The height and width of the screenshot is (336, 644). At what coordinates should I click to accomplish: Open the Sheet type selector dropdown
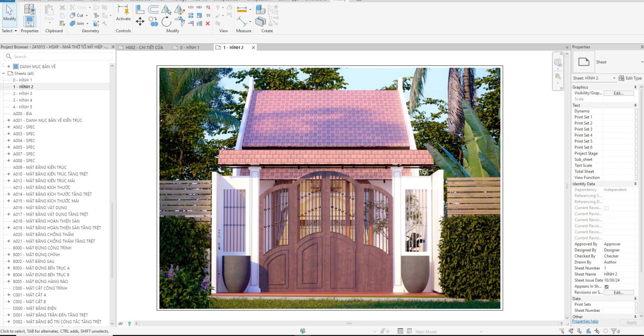[642, 62]
